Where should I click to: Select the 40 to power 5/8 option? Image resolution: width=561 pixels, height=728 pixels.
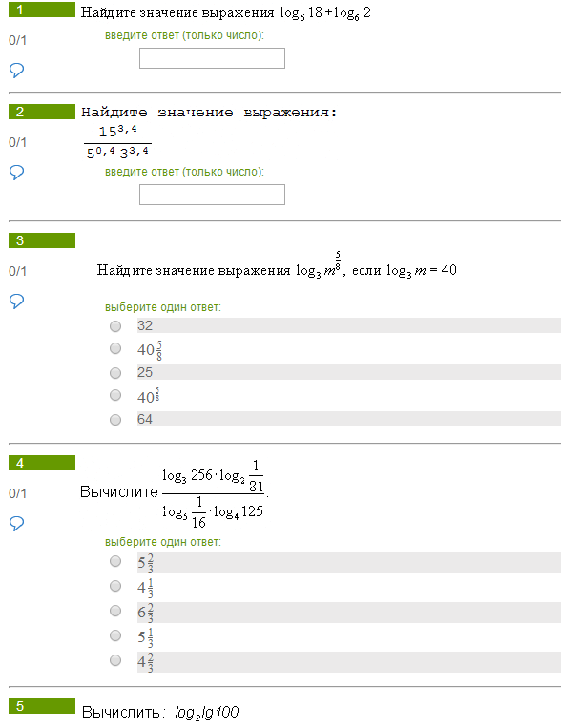click(115, 395)
